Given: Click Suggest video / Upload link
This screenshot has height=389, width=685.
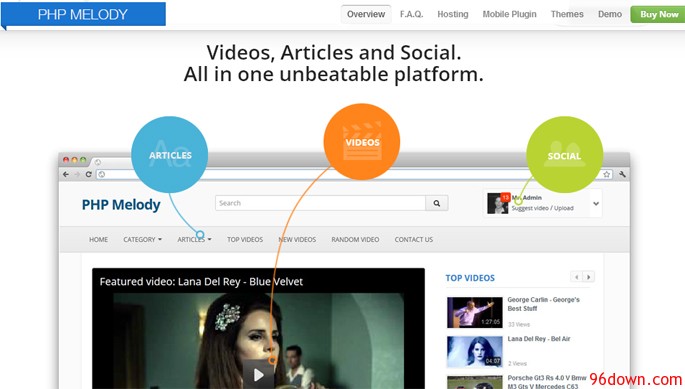Looking at the screenshot, I should coord(543,208).
